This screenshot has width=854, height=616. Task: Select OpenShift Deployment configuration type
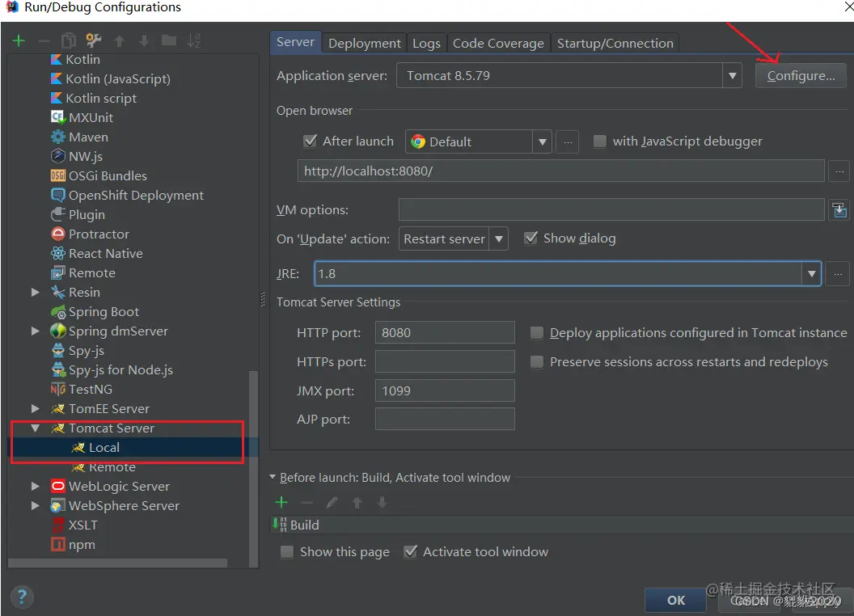127,196
